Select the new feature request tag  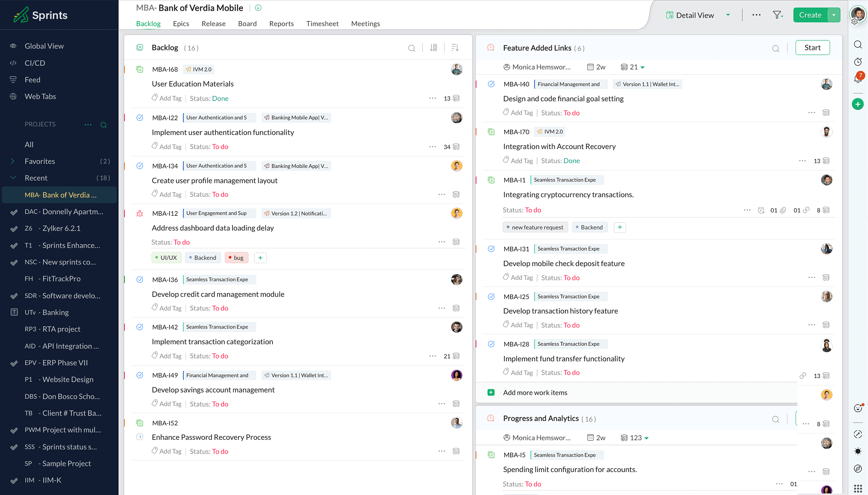535,227
